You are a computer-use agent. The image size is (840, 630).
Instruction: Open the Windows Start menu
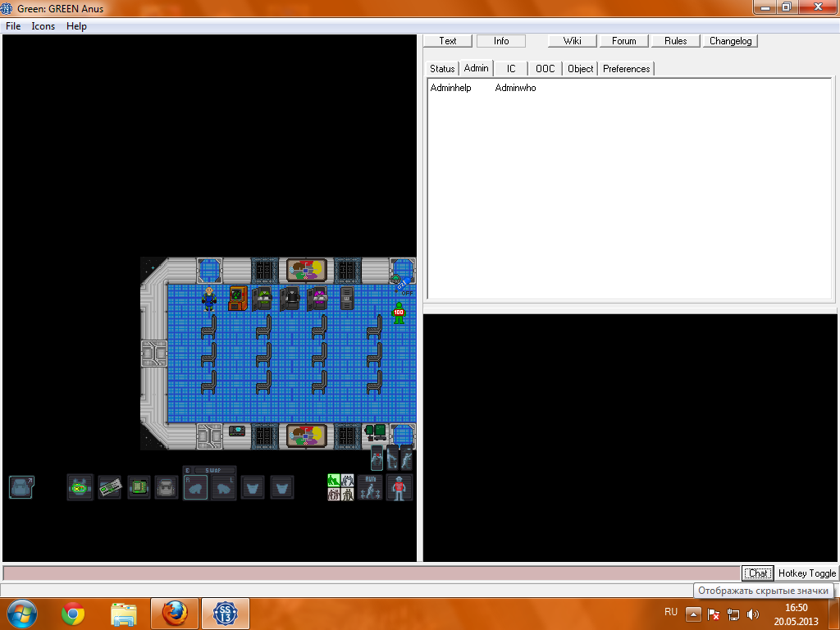click(22, 614)
